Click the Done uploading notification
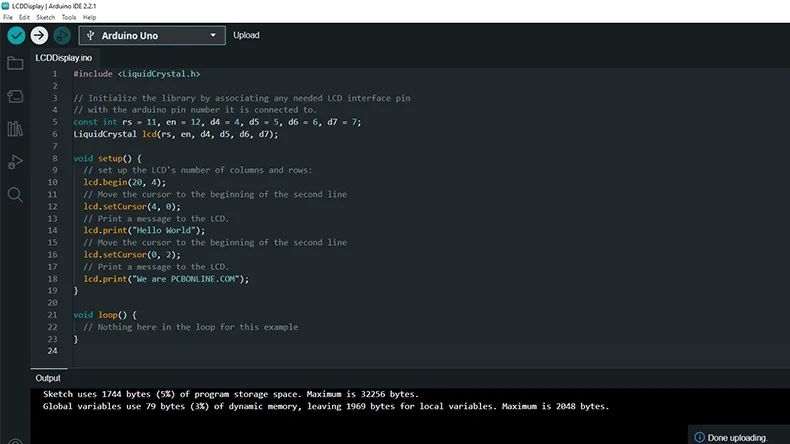Viewport: 790px width, 444px height. pos(737,437)
